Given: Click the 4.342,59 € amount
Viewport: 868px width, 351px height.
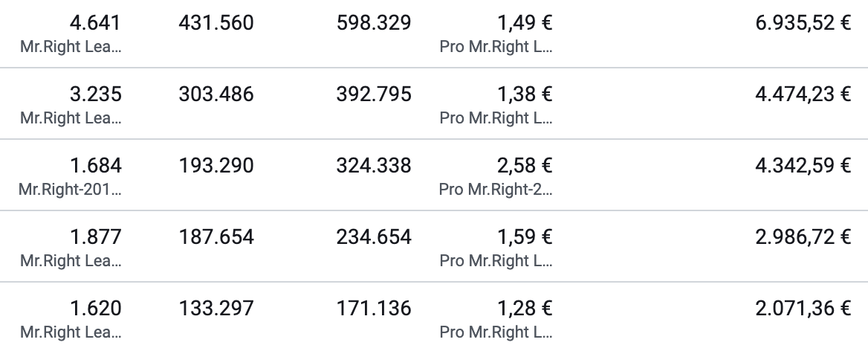Looking at the screenshot, I should 803,166.
